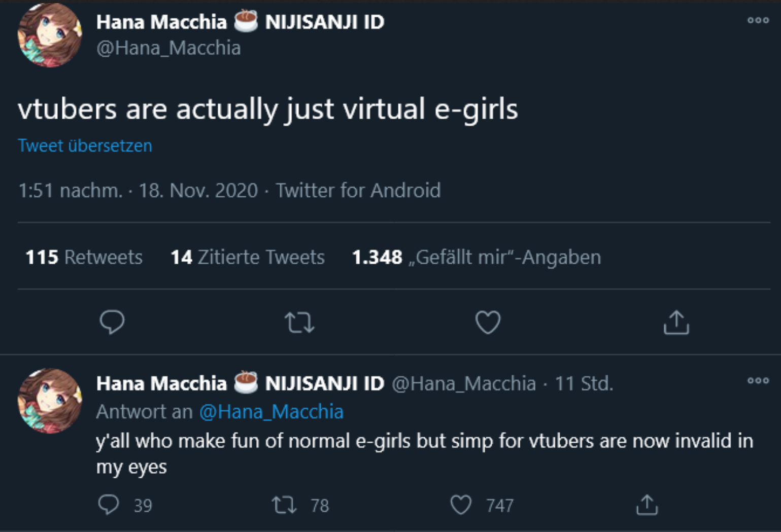Open the 14 Zitierte Tweets list
Viewport: 781px width, 532px height.
(248, 257)
